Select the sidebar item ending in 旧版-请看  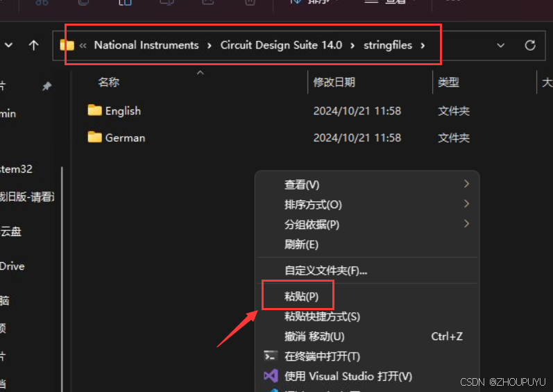point(26,197)
